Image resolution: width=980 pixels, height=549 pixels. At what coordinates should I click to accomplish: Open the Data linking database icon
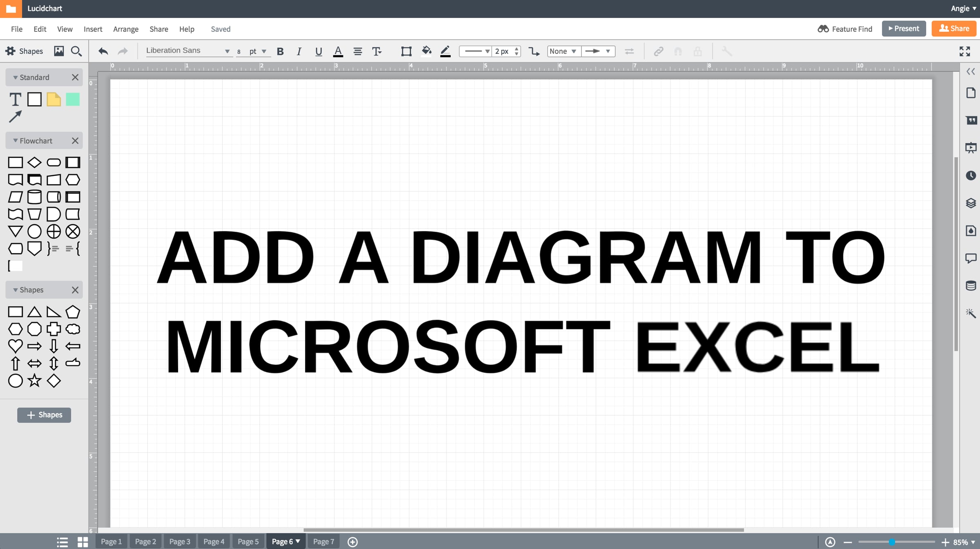click(971, 286)
